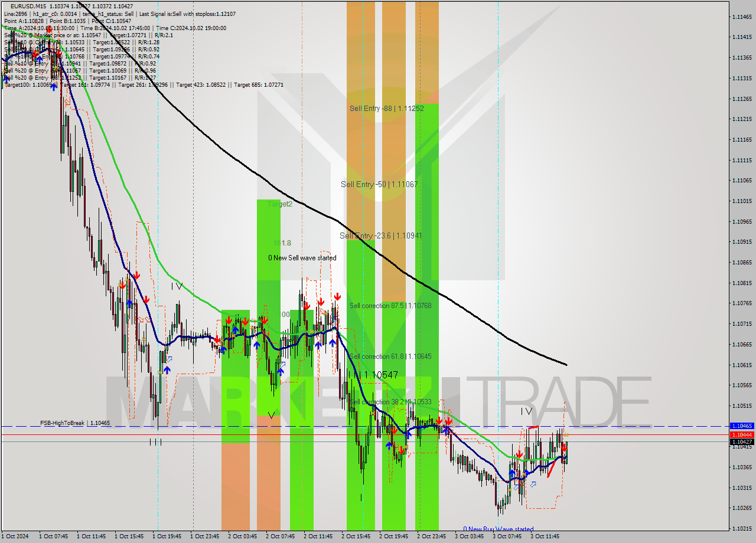Viewport: 756px width, 543px height.
Task: Click the 'Sell correction 87.5 | 1.10768' label
Action: [x=390, y=306]
